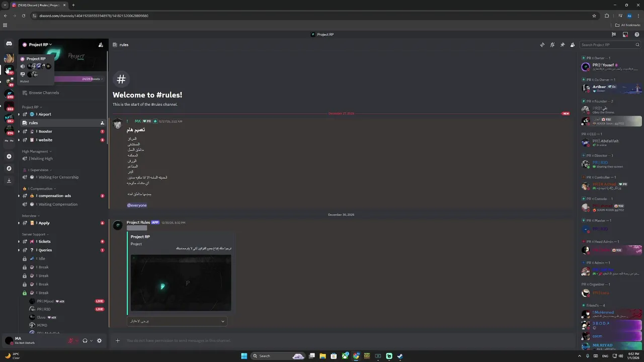This screenshot has width=644, height=362.
Task: Open the website channel
Action: (63, 140)
